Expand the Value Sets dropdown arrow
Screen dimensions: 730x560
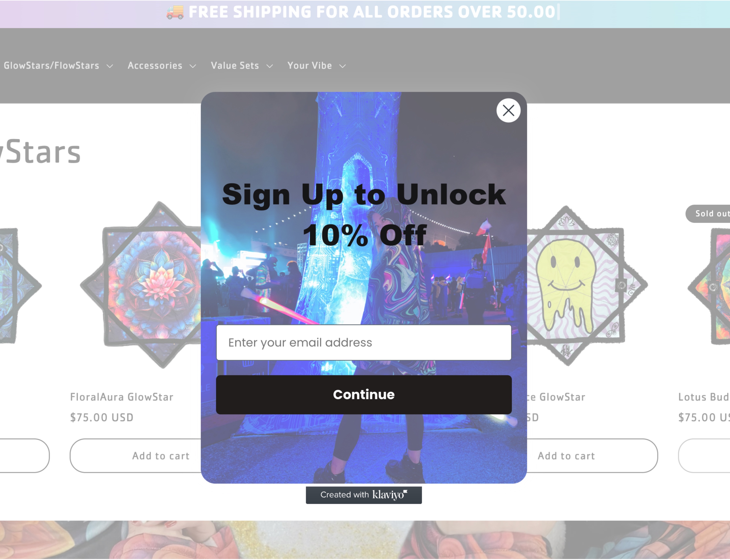(269, 66)
